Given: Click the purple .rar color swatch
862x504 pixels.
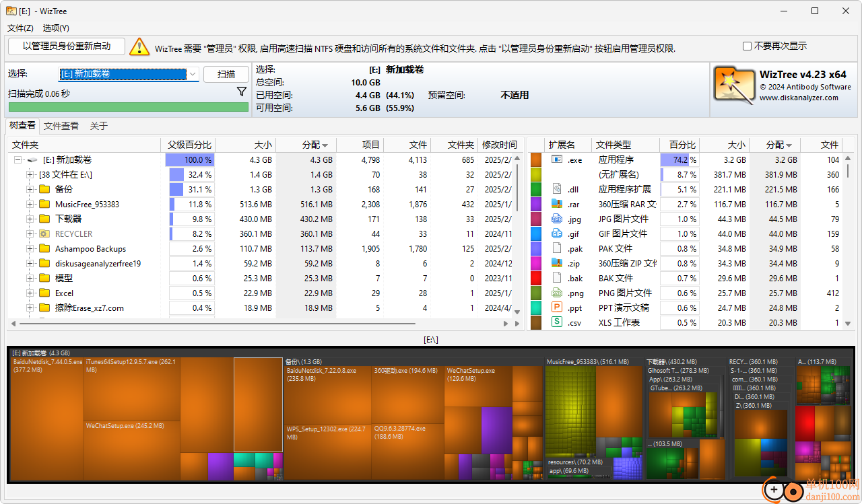Looking at the screenshot, I should coord(536,205).
